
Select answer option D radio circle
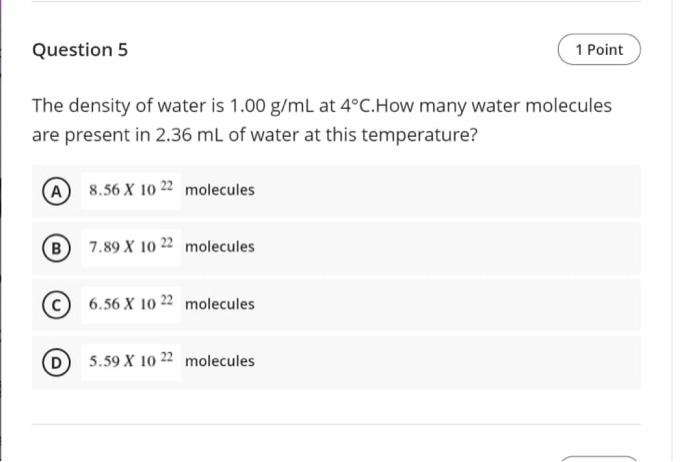click(56, 362)
